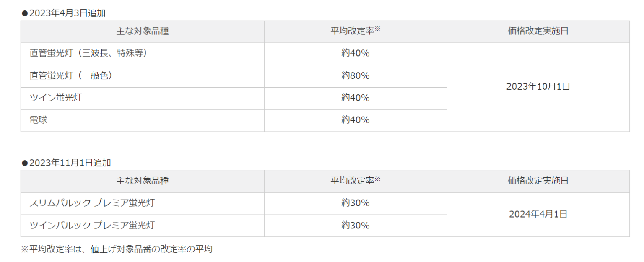The width and height of the screenshot is (644, 262).
Task: Select the 電球 cell
Action: 39,120
